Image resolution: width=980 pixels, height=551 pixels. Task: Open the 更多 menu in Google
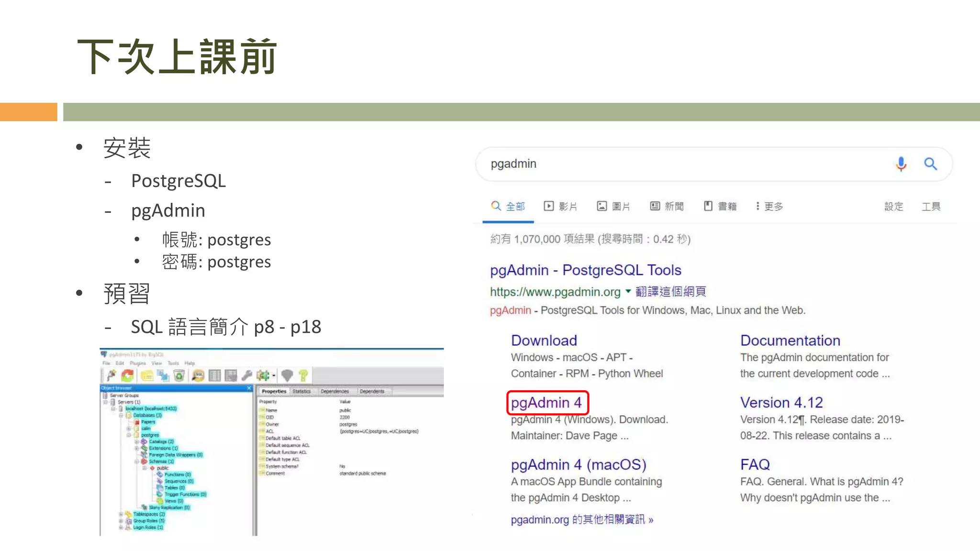coord(769,206)
